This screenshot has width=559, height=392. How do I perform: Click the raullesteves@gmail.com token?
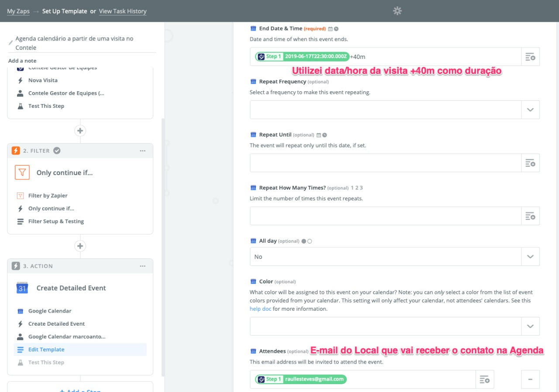click(x=300, y=379)
